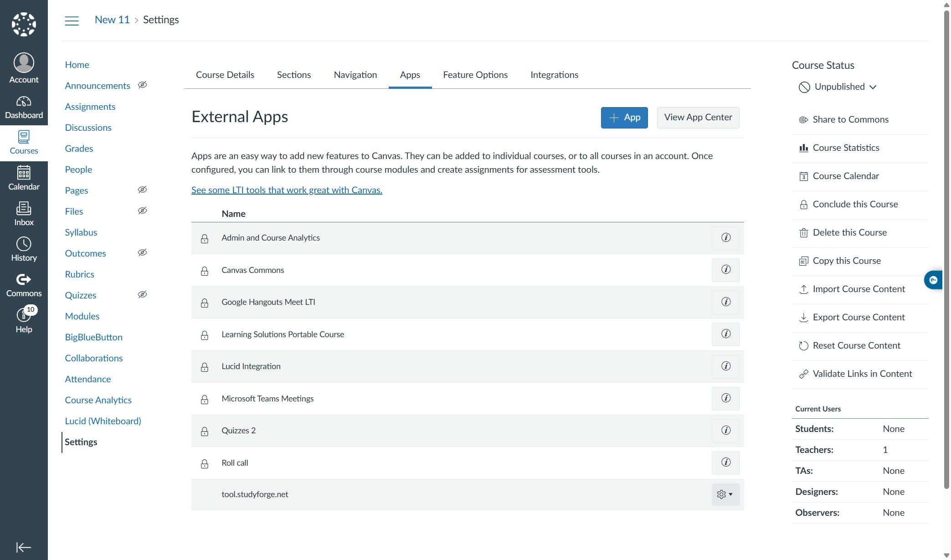Open gear dropdown for tool.studyforge.net
Image resolution: width=951 pixels, height=560 pixels.
point(725,494)
